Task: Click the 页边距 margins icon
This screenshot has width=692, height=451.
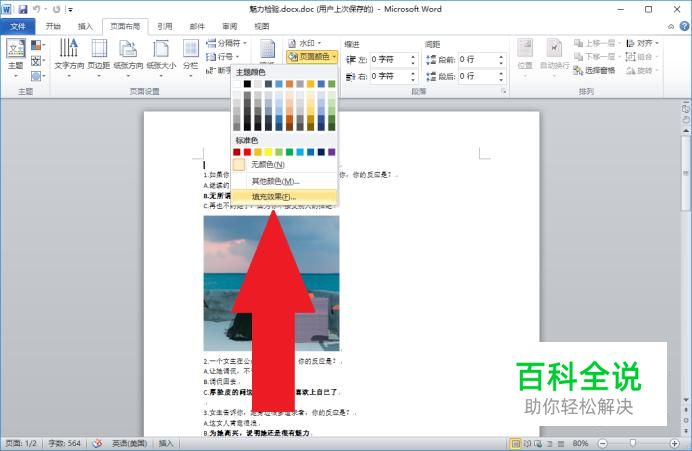Action: point(99,56)
